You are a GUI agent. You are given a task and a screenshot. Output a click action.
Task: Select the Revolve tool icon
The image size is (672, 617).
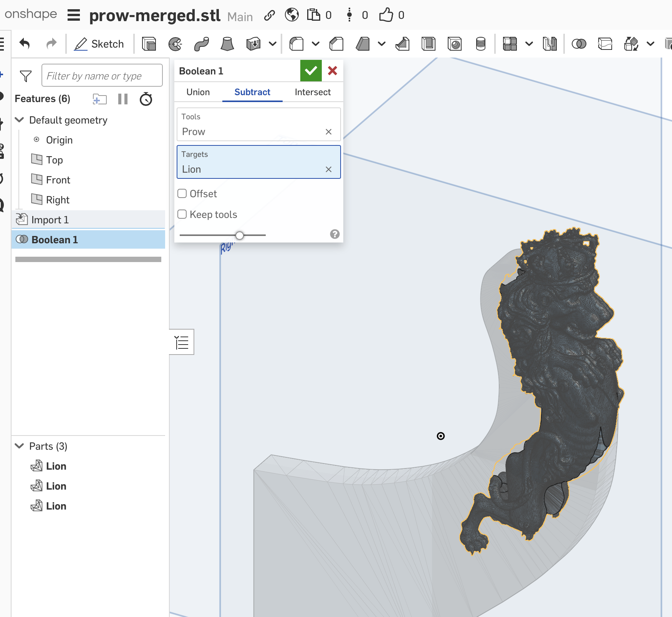(175, 44)
